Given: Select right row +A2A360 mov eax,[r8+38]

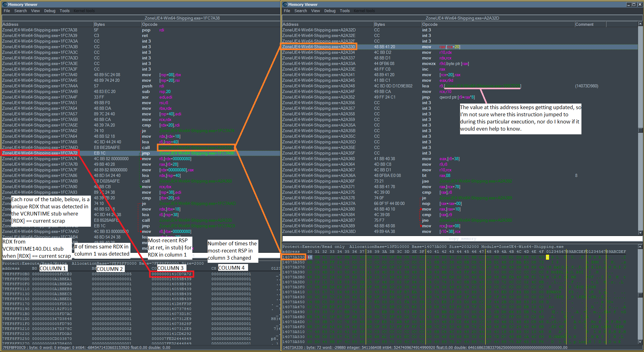Looking at the screenshot, I should (460, 159).
